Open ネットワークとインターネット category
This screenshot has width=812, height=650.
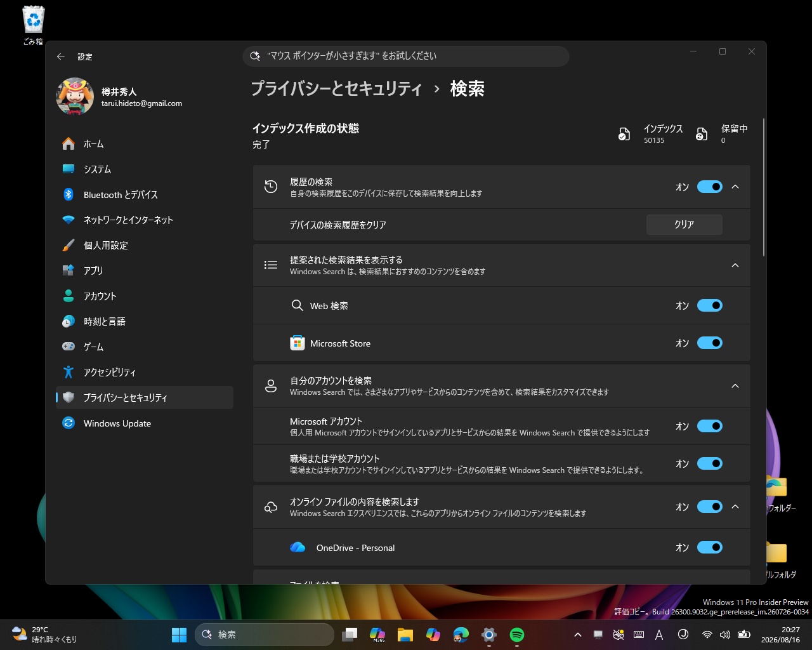pos(145,220)
